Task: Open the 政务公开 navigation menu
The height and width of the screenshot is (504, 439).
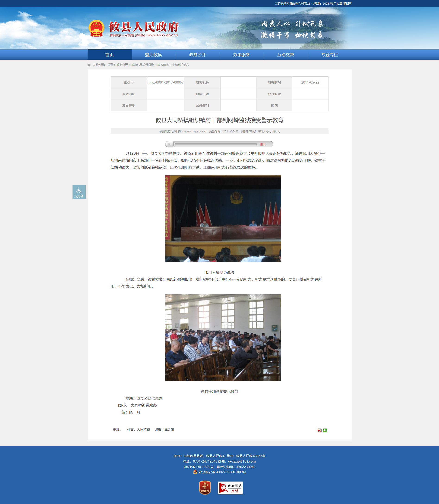Action: coord(197,55)
